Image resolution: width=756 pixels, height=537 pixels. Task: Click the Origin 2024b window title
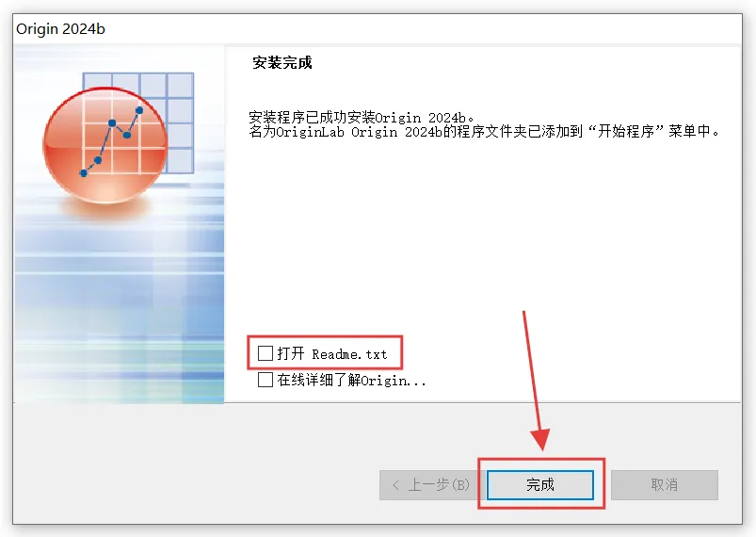coord(61,29)
